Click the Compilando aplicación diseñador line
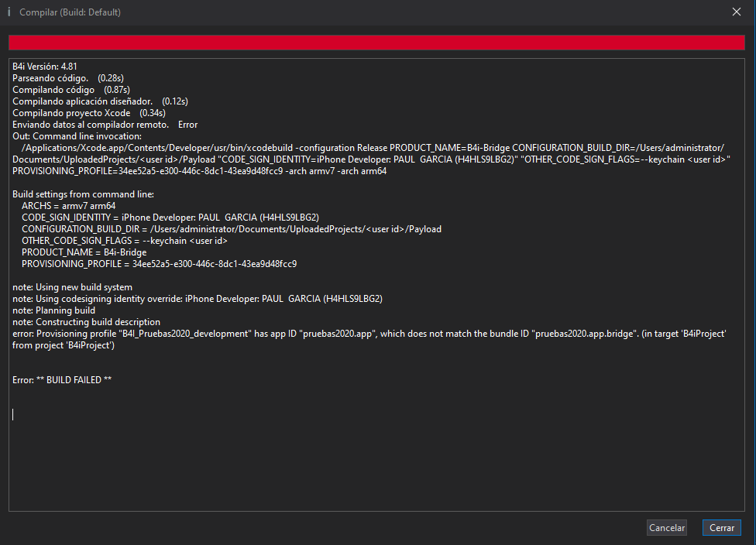 pyautogui.click(x=100, y=101)
